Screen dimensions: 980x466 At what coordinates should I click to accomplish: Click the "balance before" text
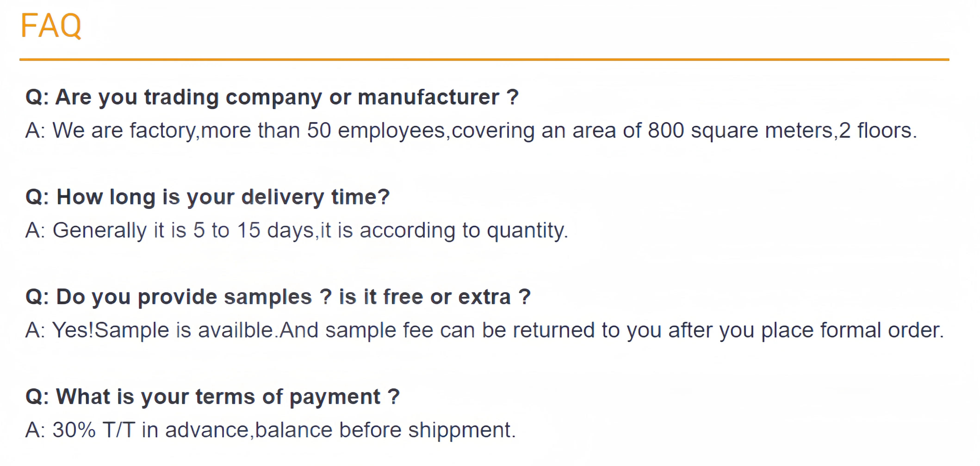pyautogui.click(x=328, y=430)
